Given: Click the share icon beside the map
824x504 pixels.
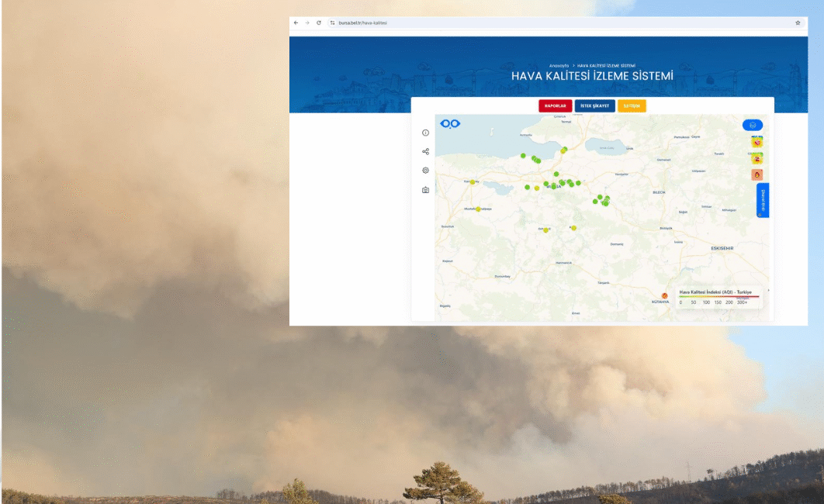Looking at the screenshot, I should click(x=426, y=152).
